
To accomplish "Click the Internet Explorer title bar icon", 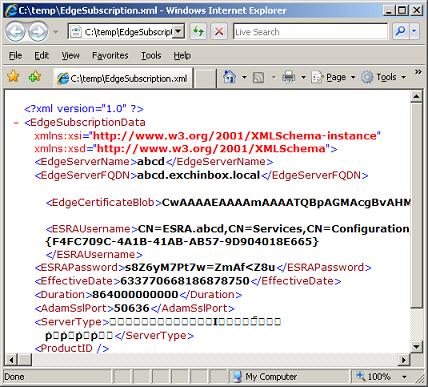I will [x=11, y=10].
